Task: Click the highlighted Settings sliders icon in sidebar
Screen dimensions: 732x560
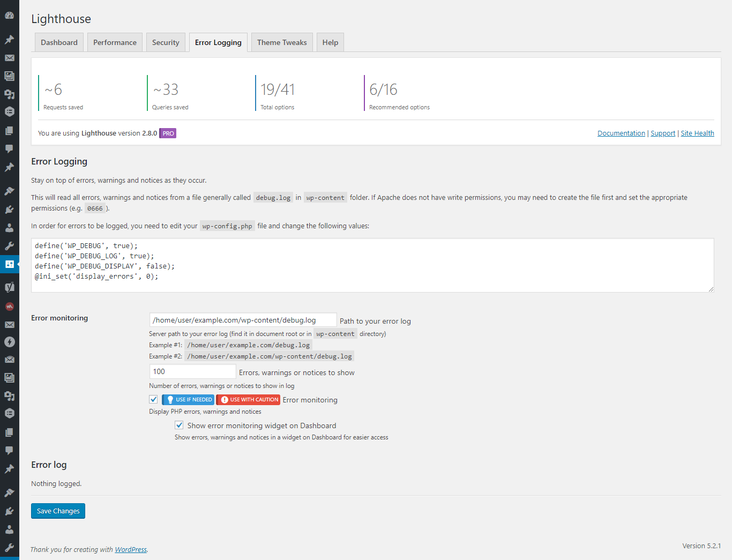Action: pos(9,264)
